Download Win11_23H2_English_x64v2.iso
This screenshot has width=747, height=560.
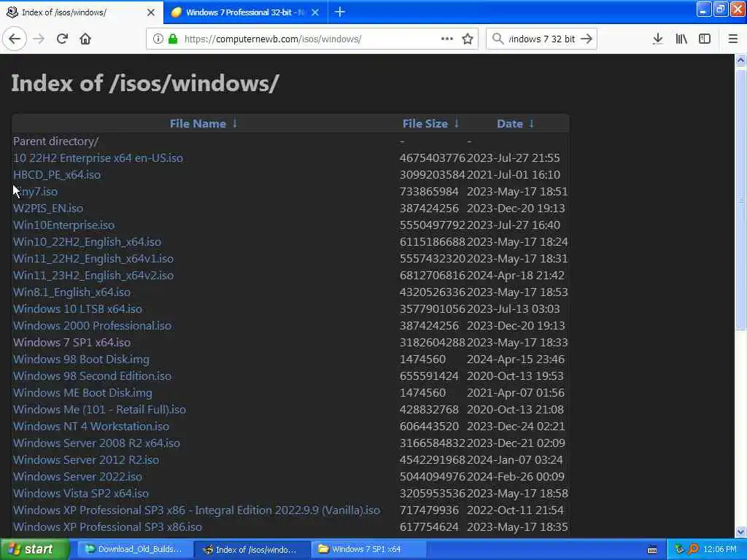tap(93, 275)
